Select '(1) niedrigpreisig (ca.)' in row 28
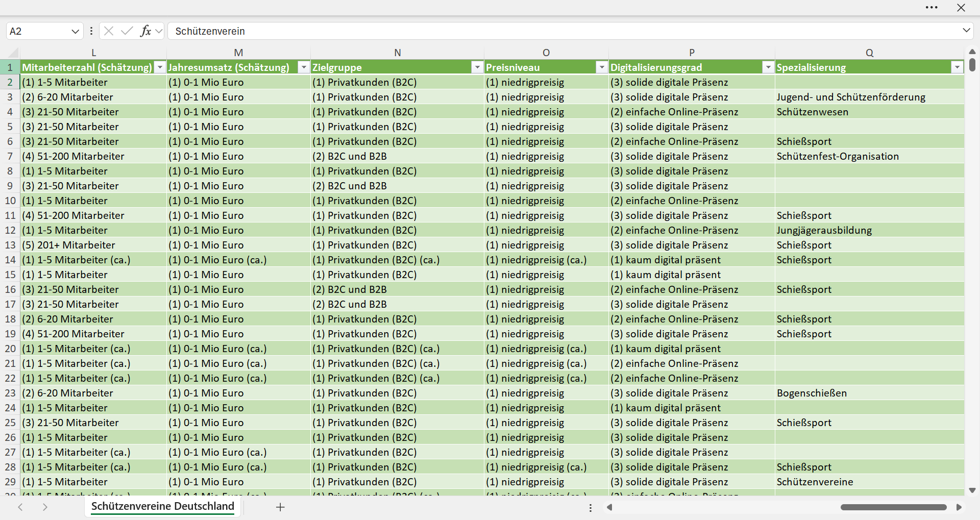This screenshot has height=520, width=980. (546, 467)
